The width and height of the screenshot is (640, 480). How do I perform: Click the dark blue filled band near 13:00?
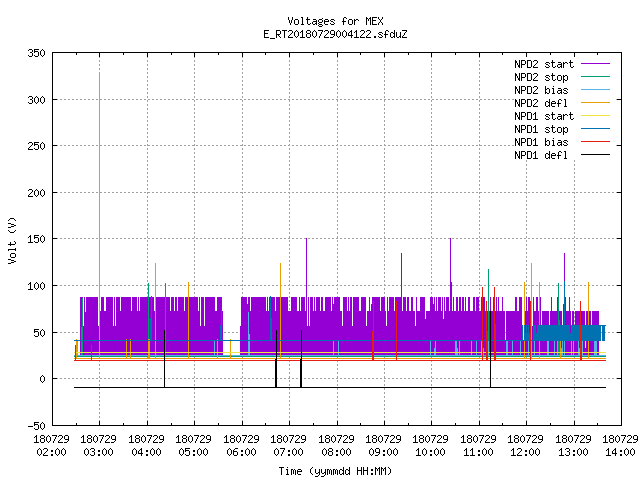[564, 333]
